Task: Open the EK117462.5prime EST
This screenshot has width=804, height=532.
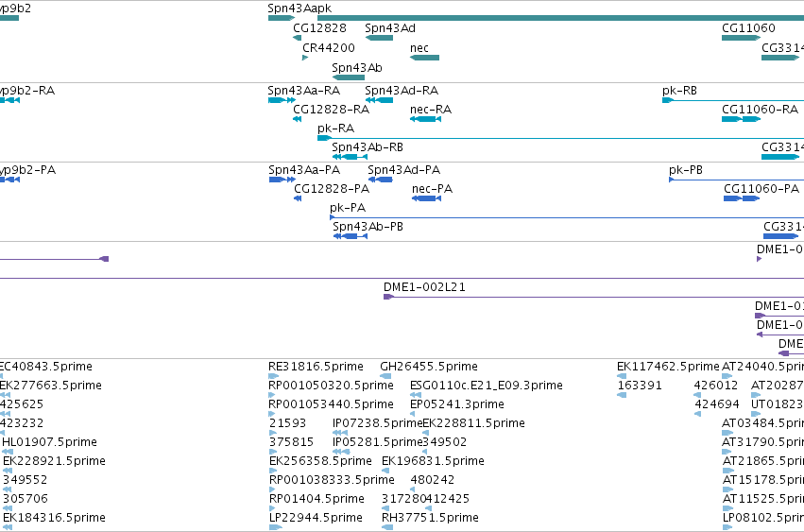Action: (x=622, y=376)
